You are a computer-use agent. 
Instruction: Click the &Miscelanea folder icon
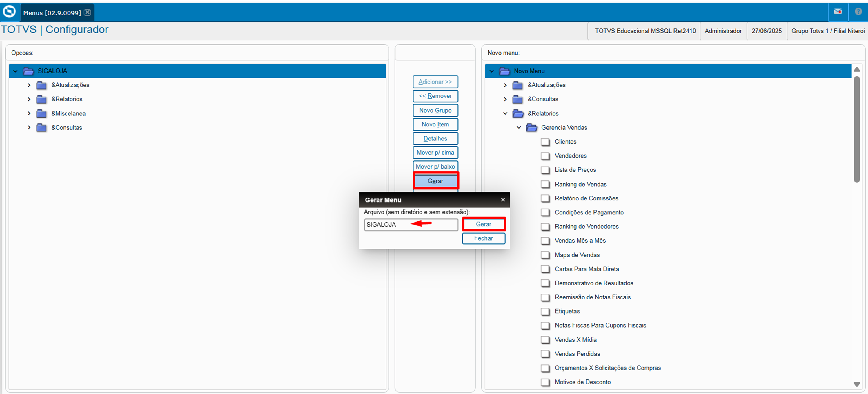click(41, 114)
